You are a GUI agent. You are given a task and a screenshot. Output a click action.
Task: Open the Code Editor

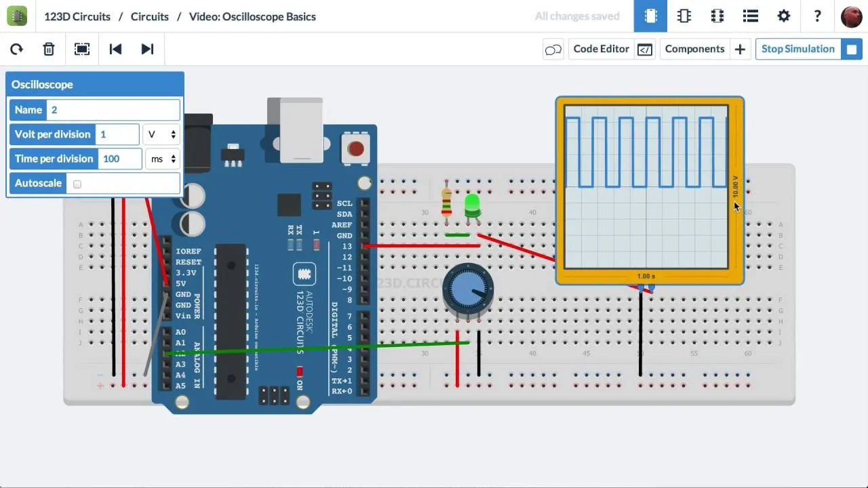pyautogui.click(x=601, y=49)
